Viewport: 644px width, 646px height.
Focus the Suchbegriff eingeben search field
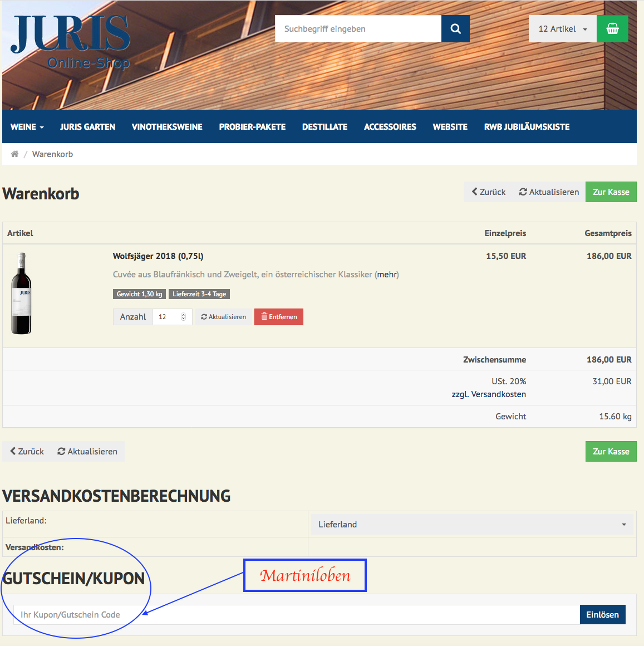click(x=358, y=29)
